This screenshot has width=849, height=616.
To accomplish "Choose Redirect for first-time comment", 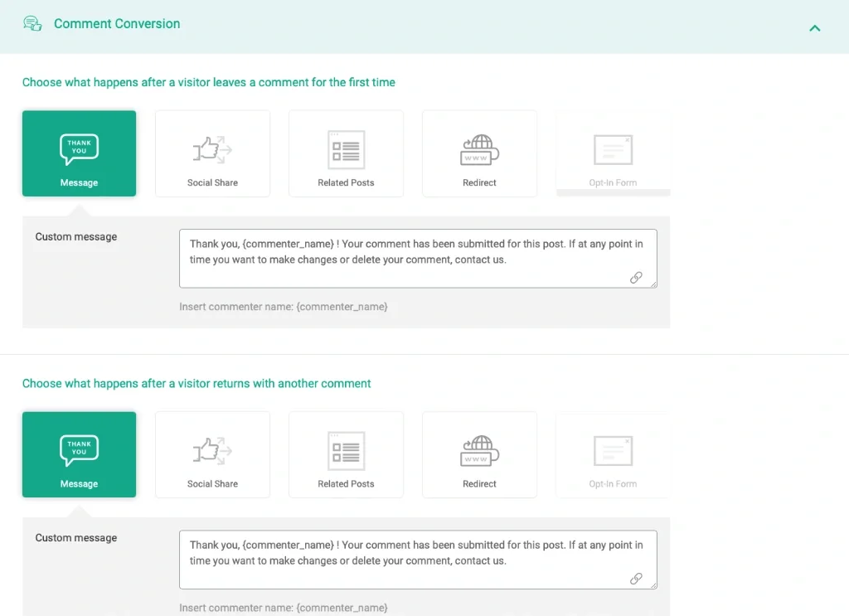I will click(479, 153).
